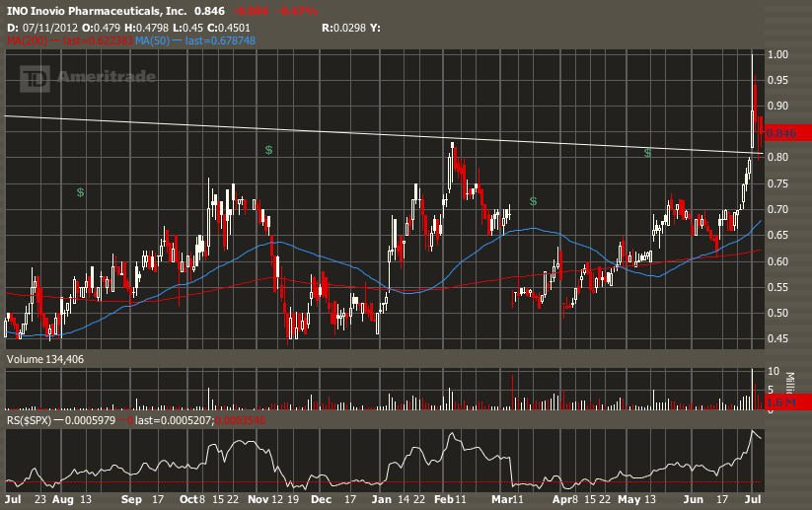
Task: Click the 0.50 price axis label
Action: (776, 314)
